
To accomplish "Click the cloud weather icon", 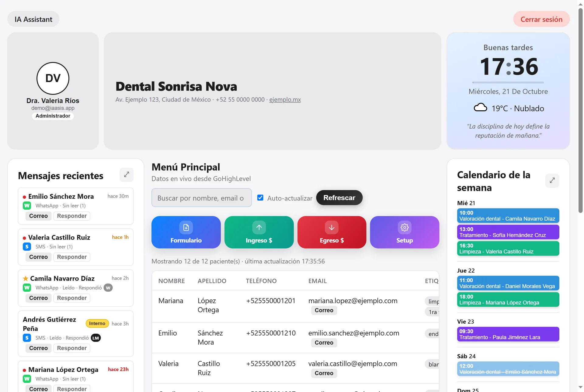I will (x=480, y=108).
